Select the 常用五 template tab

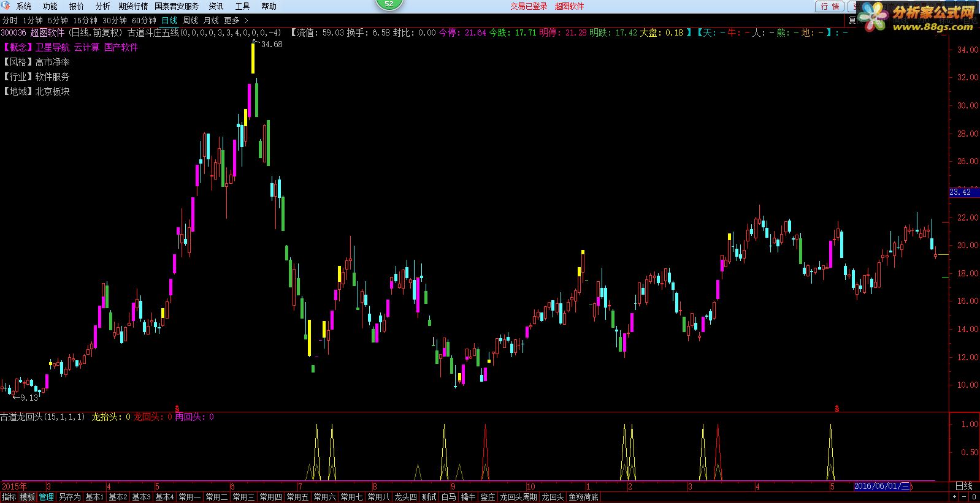[297, 497]
